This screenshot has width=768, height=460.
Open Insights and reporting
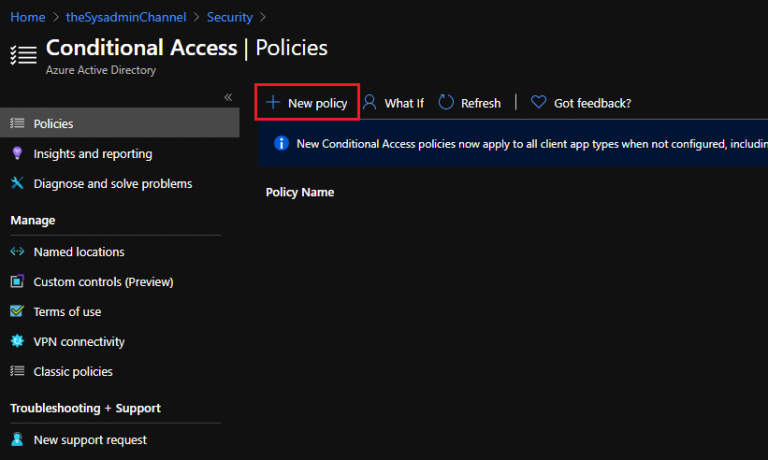(x=93, y=154)
